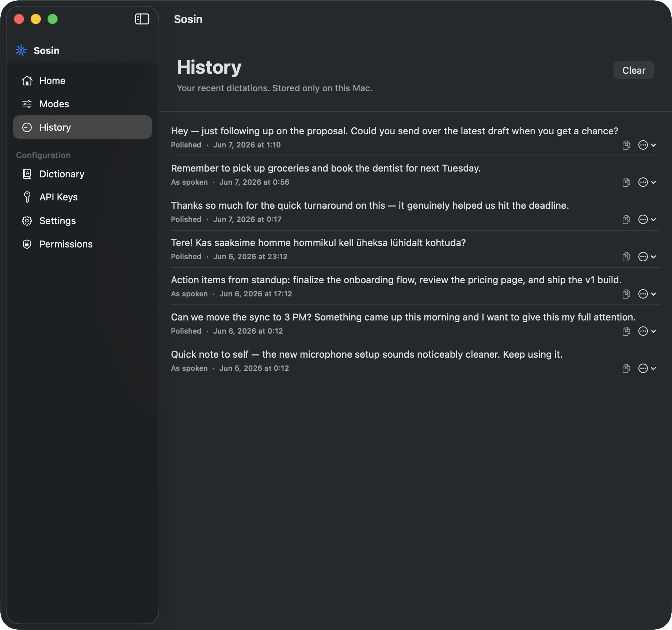The image size is (672, 630).
Task: Copy the microphone setup note
Action: tap(626, 369)
